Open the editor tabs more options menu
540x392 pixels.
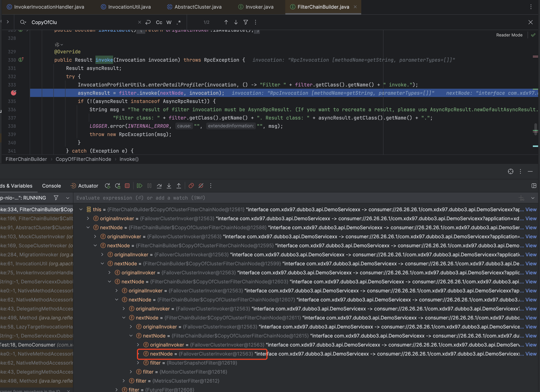coord(531,7)
